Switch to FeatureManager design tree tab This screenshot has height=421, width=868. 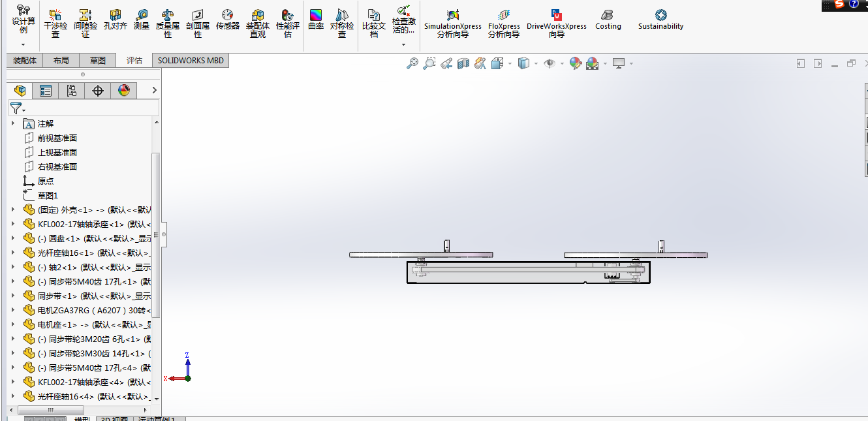[x=20, y=91]
